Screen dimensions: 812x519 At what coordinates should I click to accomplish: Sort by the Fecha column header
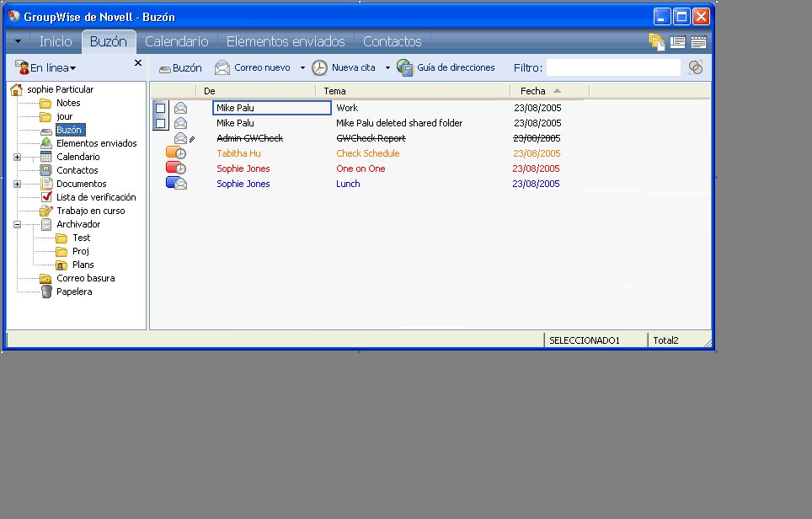(x=549, y=91)
